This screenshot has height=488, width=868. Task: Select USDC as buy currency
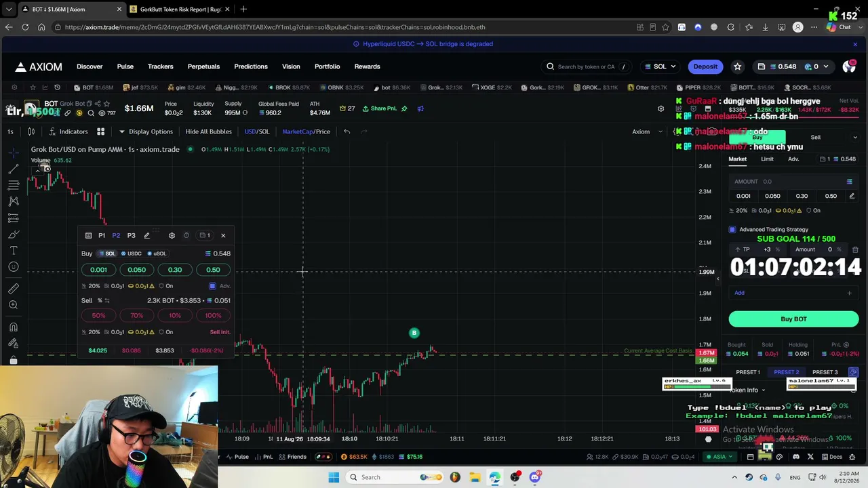pyautogui.click(x=131, y=253)
